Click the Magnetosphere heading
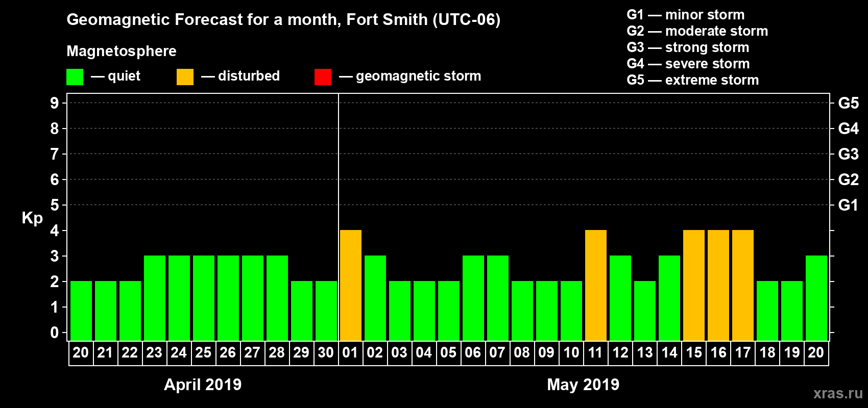This screenshot has height=408, width=868. pyautogui.click(x=122, y=52)
